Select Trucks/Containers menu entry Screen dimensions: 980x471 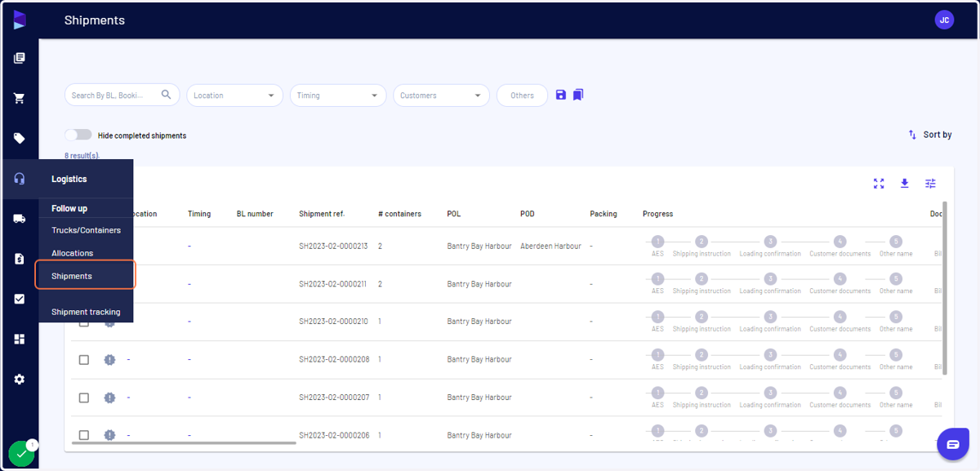86,230
